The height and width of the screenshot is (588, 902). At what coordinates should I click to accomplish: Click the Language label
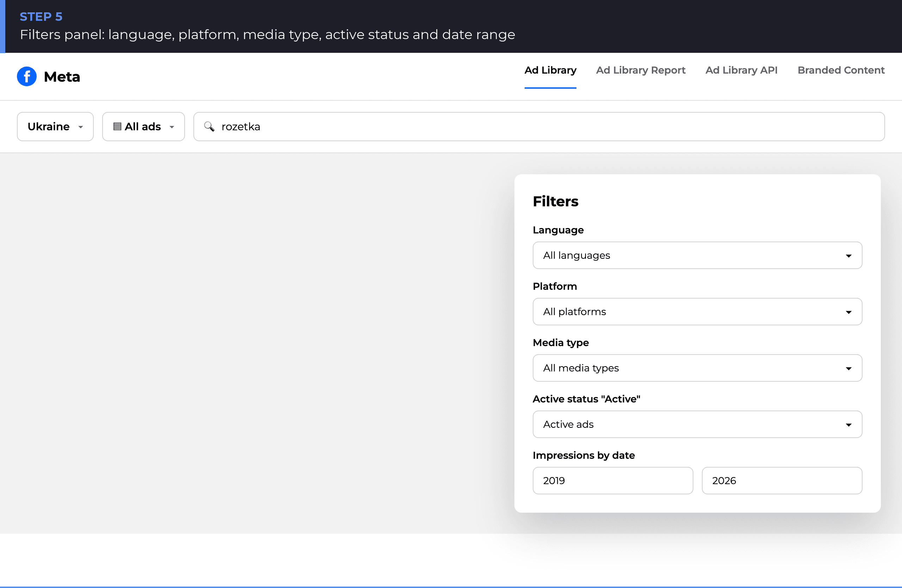(x=558, y=230)
